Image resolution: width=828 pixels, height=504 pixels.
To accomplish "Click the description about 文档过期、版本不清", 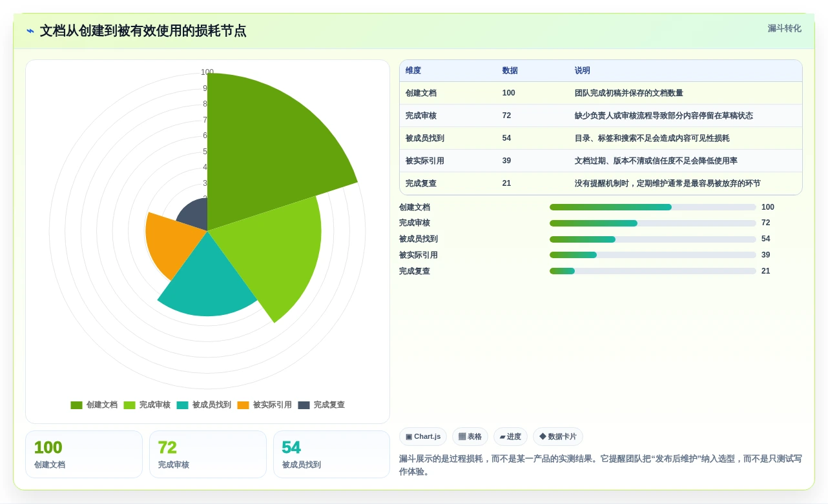I will [x=656, y=161].
